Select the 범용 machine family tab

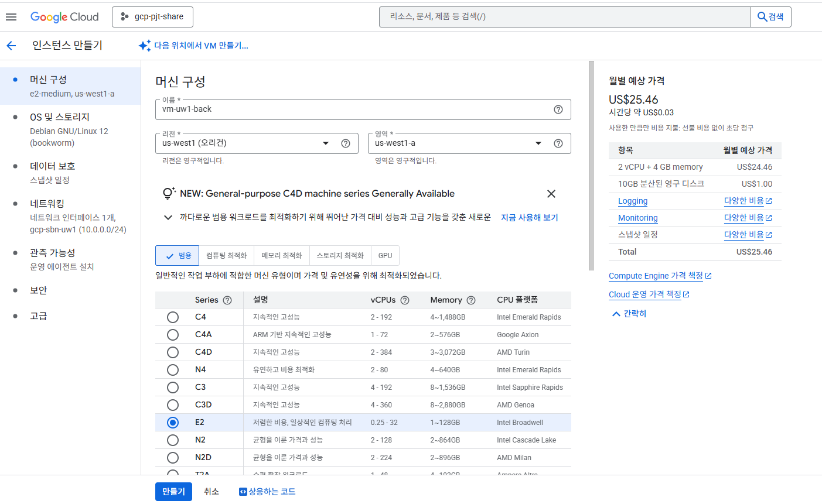(177, 256)
